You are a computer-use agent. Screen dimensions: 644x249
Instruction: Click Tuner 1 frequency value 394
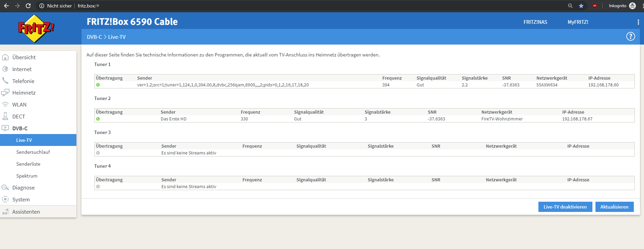click(386, 85)
